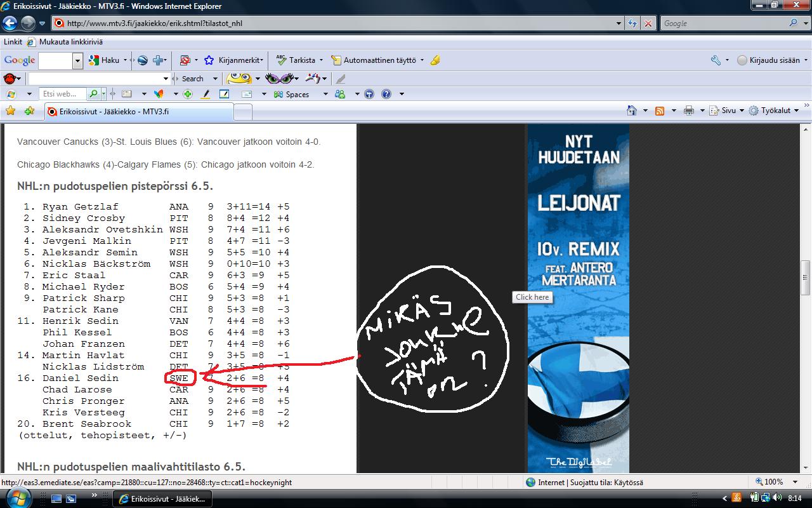Click the 'Ryan Getzlaf' row text
Screen dimensions: 812x508
click(x=156, y=206)
